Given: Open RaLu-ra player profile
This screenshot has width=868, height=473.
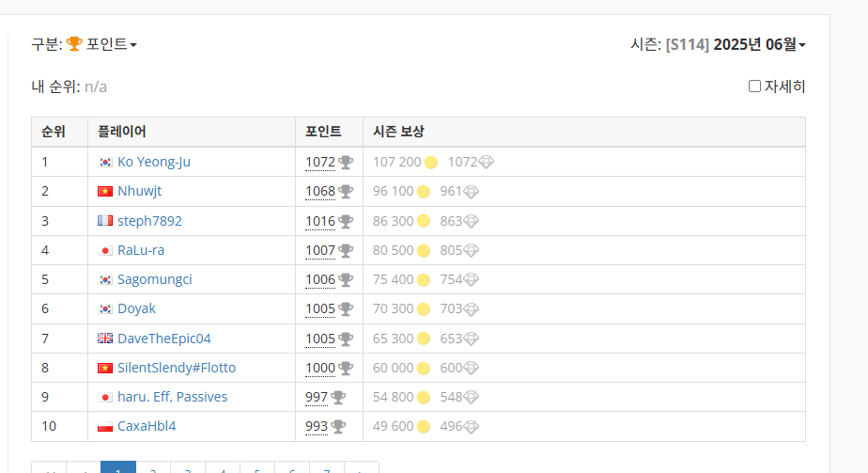Looking at the screenshot, I should click(141, 250).
